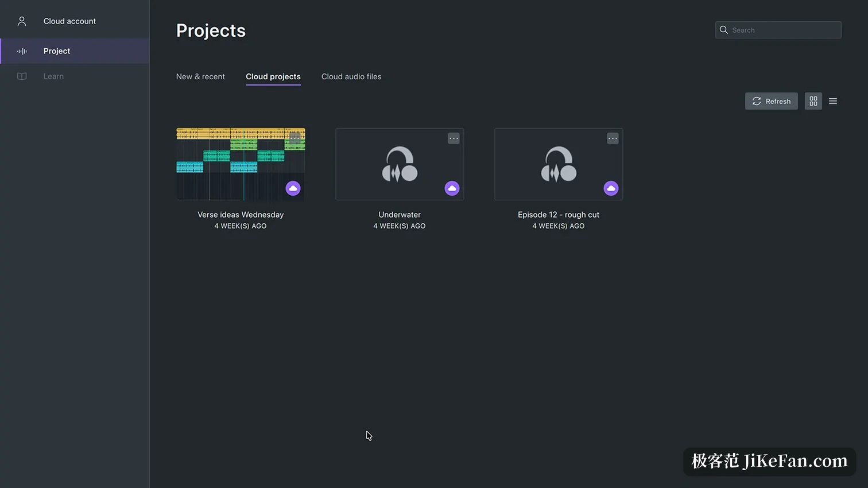Viewport: 868px width, 488px height.
Task: Click cloud badge on Verse ideas Wednesday
Action: (293, 188)
